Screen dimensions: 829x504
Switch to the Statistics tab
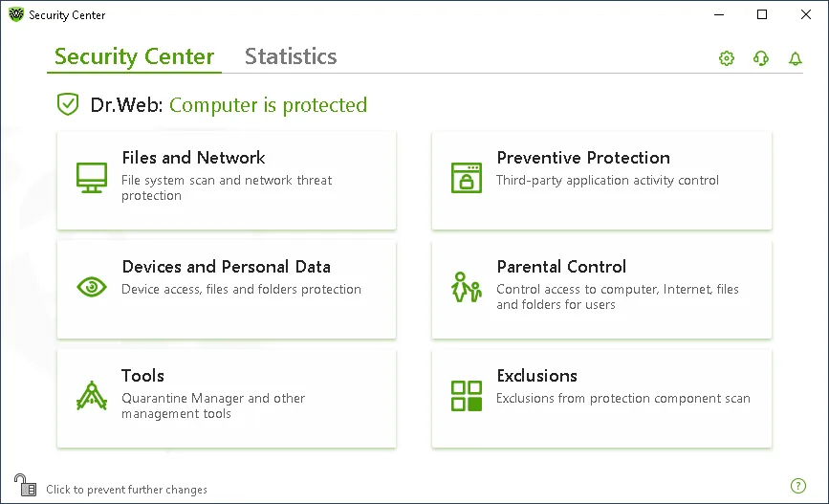coord(291,56)
